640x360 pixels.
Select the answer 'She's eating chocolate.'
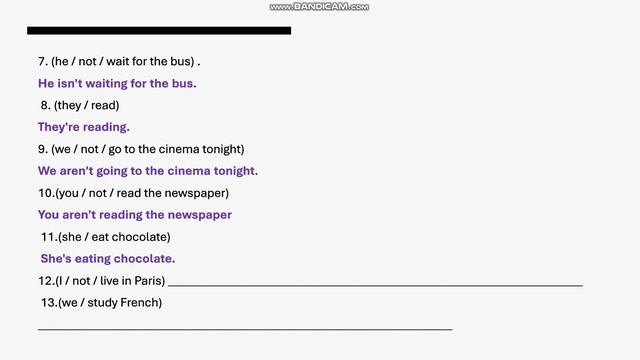(108, 259)
